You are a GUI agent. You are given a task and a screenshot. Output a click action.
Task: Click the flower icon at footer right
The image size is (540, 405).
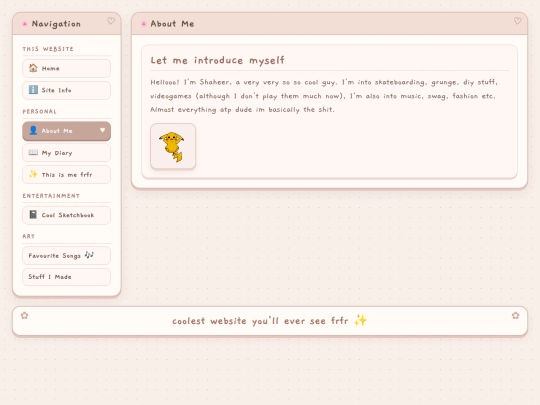(x=516, y=315)
